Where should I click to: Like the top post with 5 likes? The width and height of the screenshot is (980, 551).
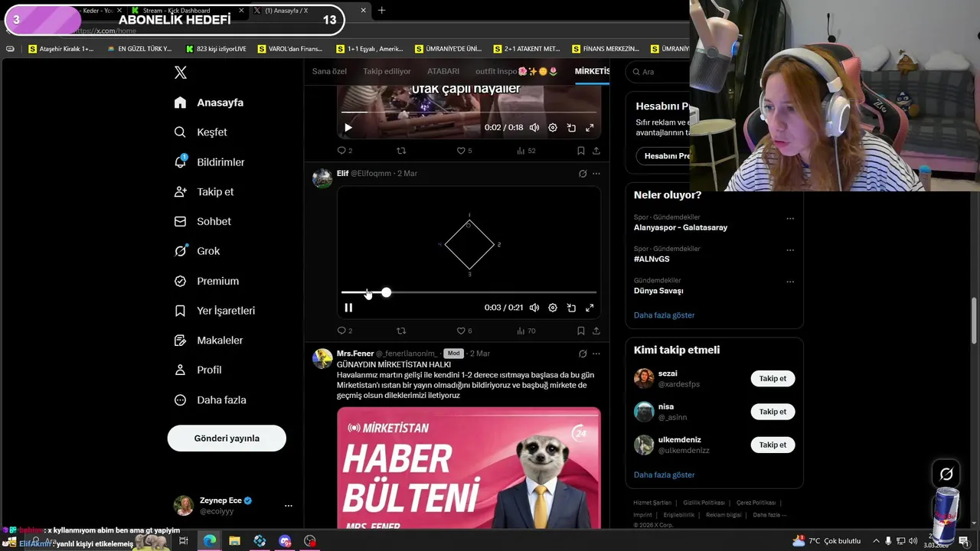click(464, 151)
